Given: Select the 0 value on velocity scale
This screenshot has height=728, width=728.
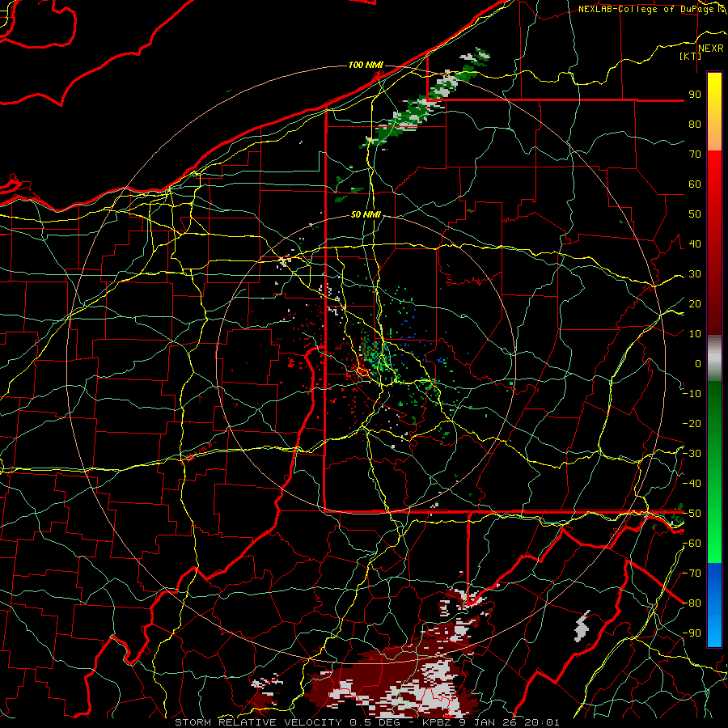Looking at the screenshot, I should tap(698, 363).
